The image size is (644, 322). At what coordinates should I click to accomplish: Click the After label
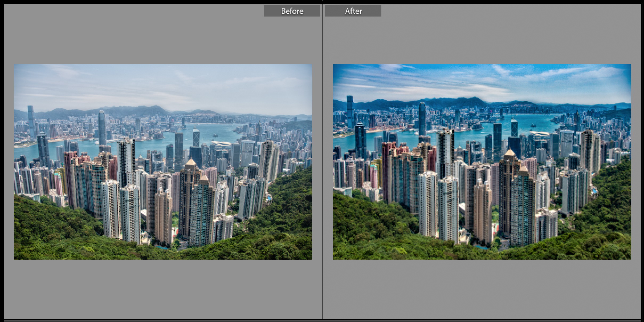(353, 11)
